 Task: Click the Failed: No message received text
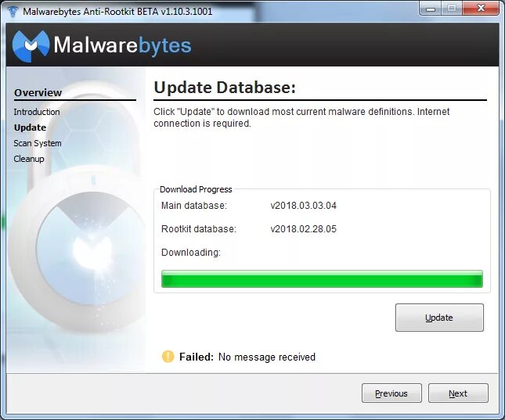tap(247, 357)
